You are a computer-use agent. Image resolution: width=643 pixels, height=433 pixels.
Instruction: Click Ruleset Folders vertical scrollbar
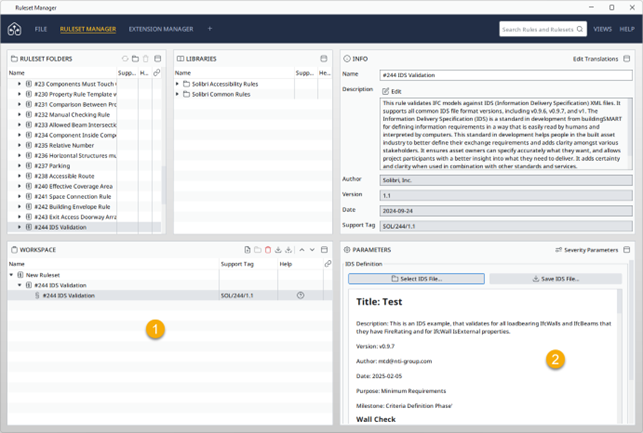pyautogui.click(x=163, y=185)
